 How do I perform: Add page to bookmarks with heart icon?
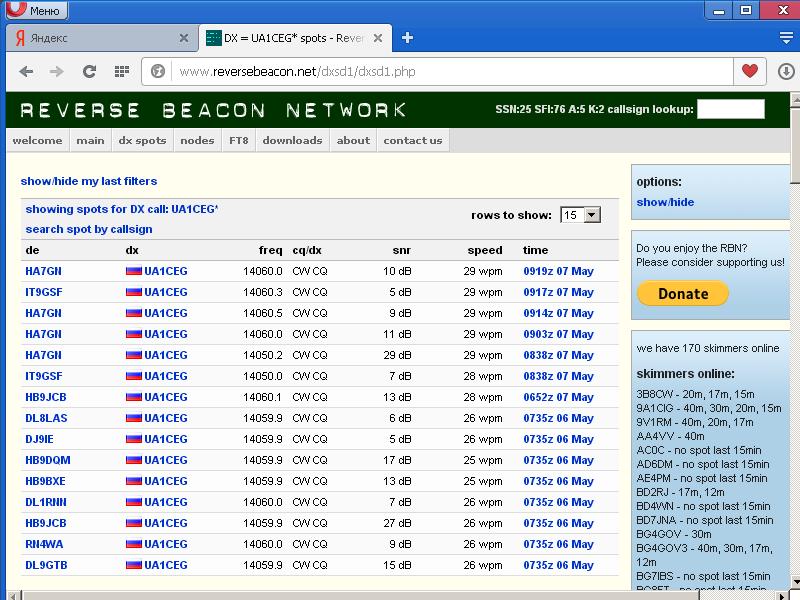point(749,71)
